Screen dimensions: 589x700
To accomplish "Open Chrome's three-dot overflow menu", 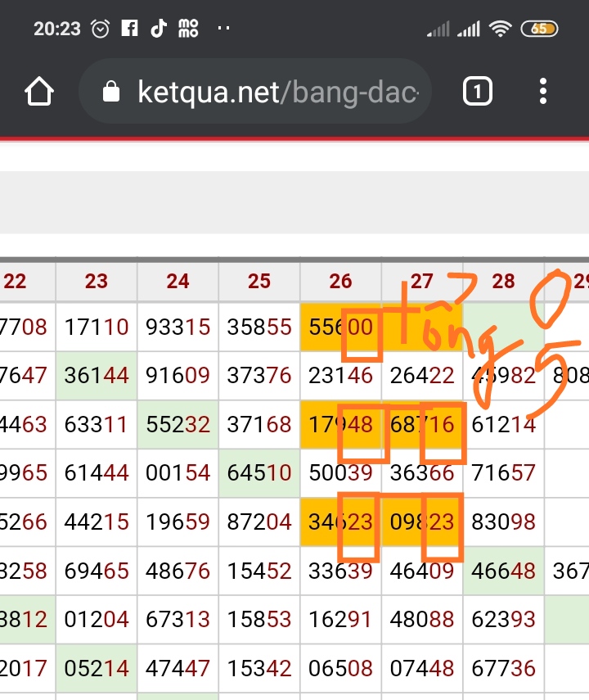I will [x=543, y=92].
